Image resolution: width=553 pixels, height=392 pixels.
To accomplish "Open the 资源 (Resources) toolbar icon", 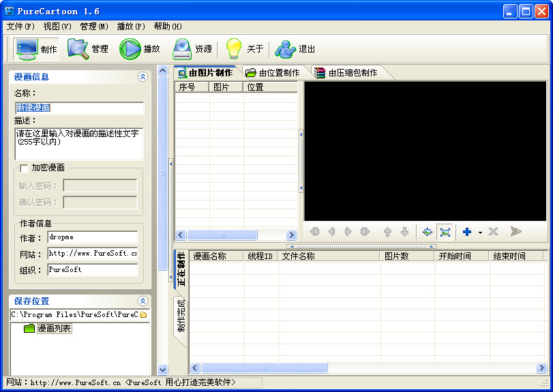I will coord(192,49).
